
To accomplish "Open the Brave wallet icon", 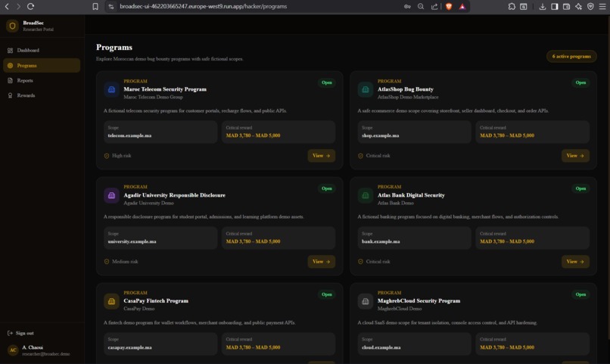I will pyautogui.click(x=566, y=6).
